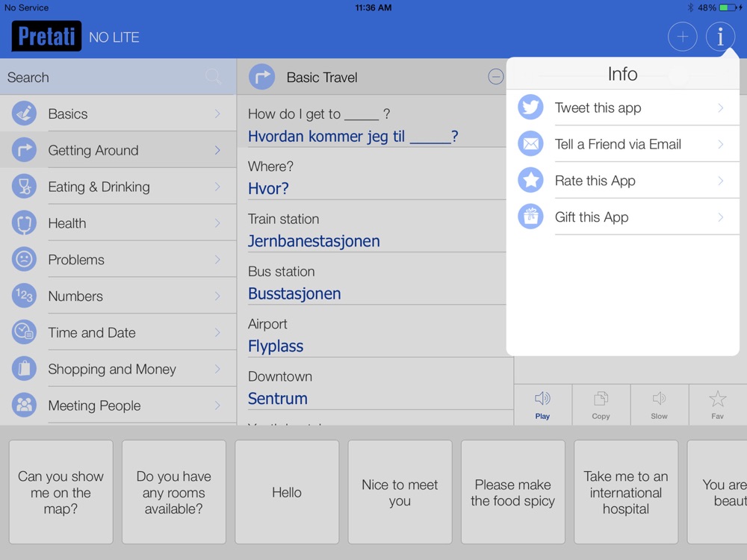
Task: Tap the search magnifier icon
Action: point(213,77)
